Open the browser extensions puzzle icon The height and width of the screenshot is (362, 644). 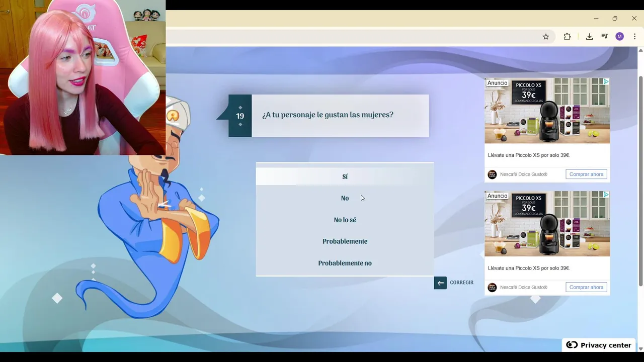pyautogui.click(x=567, y=37)
